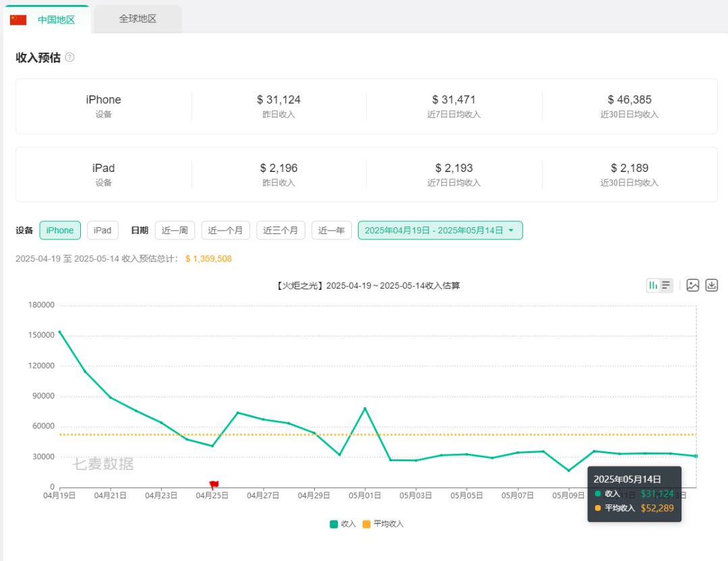Choose the 近一周 date range
Screen dimensions: 728x561
175,231
